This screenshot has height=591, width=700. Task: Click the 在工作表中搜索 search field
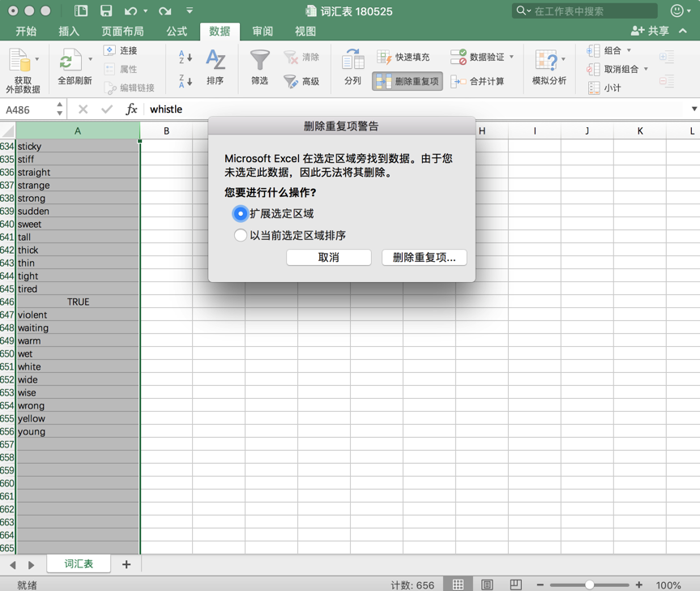tap(585, 11)
